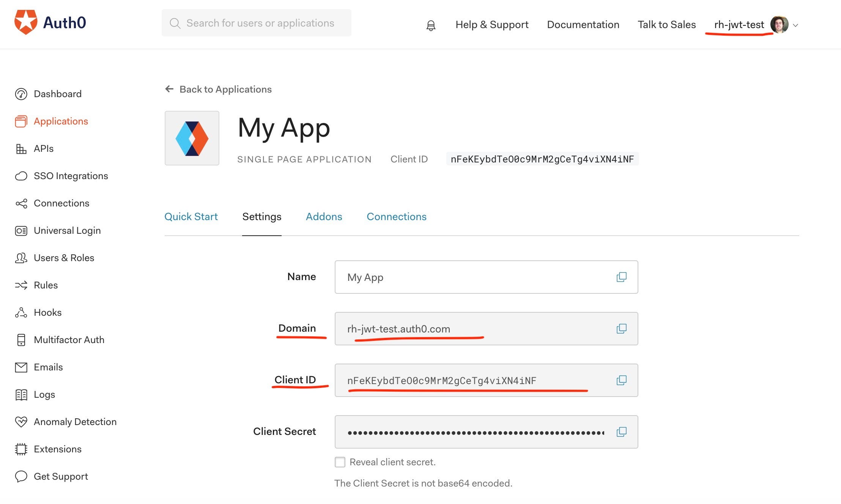Click Talk to Sales
Screen dimensions: 841x504
click(x=666, y=25)
